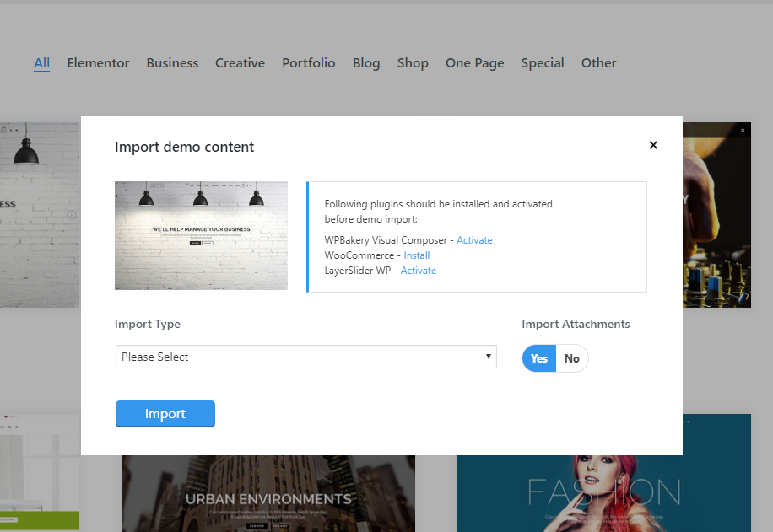Screen dimensions: 773x532
Task: Open the Portfolio filter tab
Action: click(308, 63)
